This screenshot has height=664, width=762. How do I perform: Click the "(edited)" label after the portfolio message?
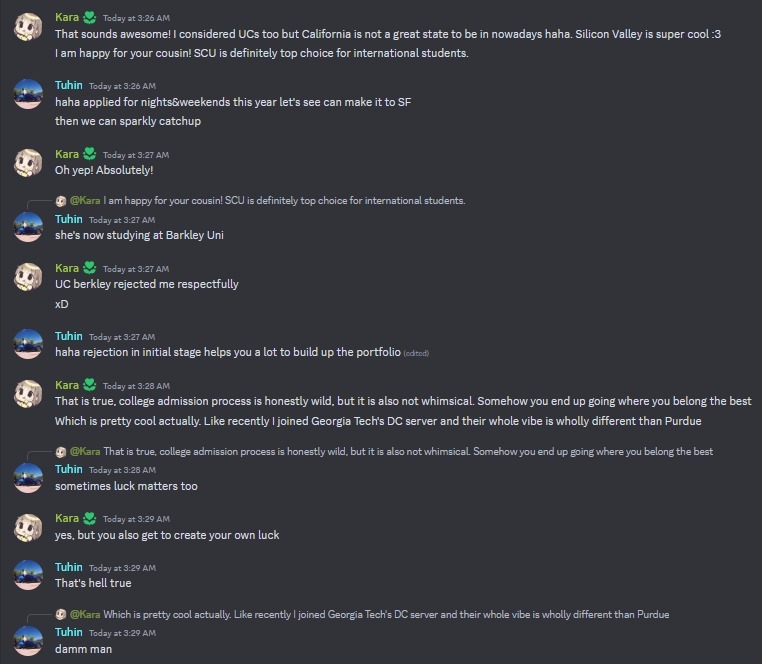click(x=416, y=353)
